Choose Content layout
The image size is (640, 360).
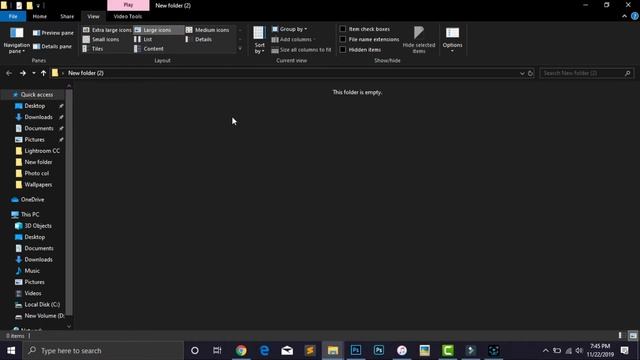[x=149, y=49]
